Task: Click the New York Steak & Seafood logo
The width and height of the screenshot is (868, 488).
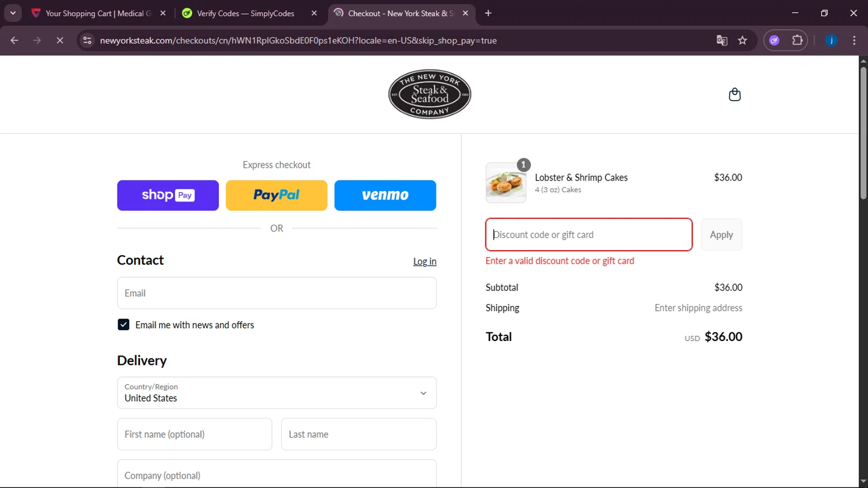Action: click(429, 94)
